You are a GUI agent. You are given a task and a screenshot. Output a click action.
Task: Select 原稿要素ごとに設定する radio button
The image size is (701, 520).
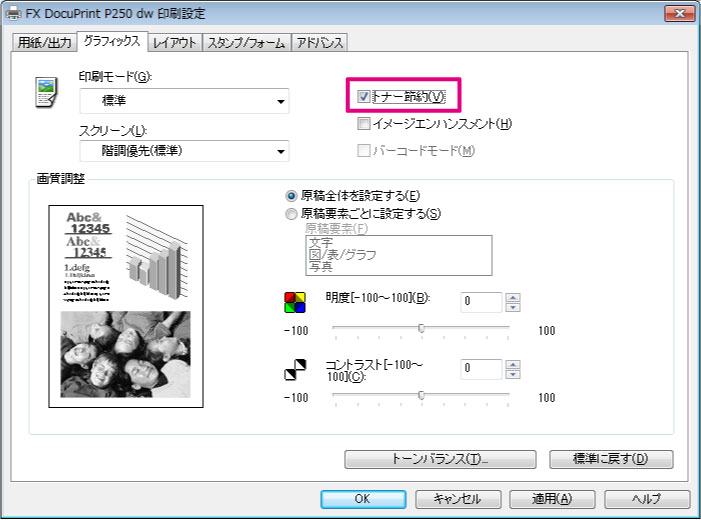[x=291, y=213]
